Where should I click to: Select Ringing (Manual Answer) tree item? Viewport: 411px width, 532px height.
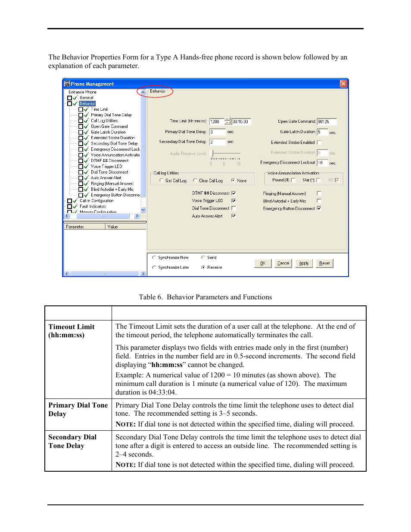(x=112, y=184)
